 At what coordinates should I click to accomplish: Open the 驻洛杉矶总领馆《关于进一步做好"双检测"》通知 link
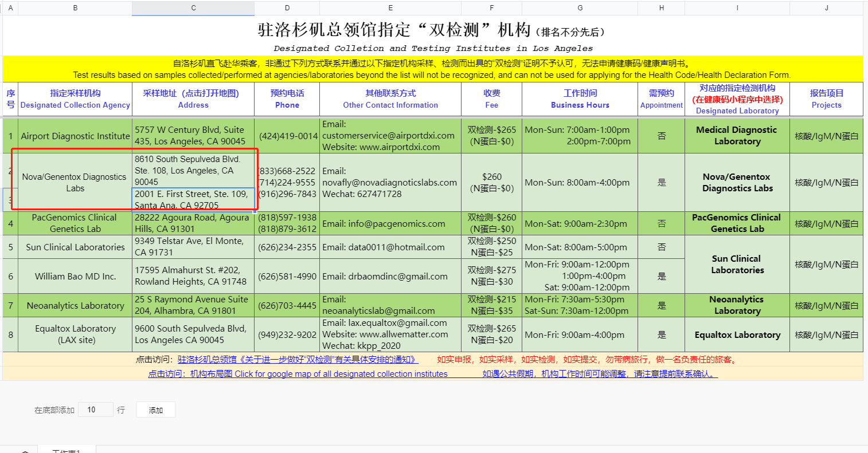[298, 360]
